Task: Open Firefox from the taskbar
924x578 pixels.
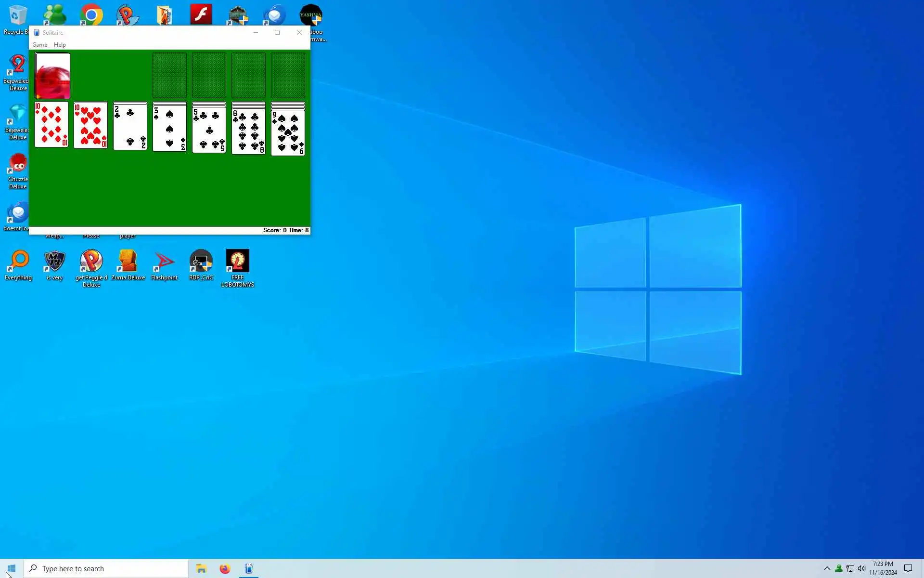Action: coord(225,569)
